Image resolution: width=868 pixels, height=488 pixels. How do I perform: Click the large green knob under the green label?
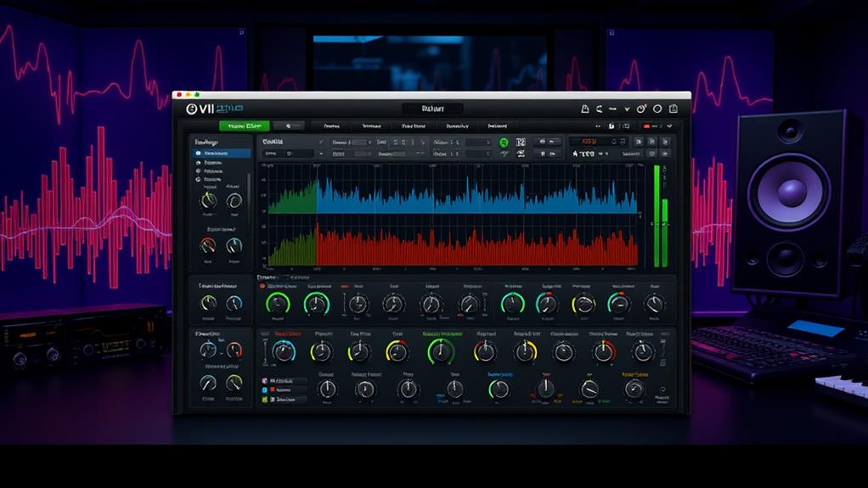441,351
